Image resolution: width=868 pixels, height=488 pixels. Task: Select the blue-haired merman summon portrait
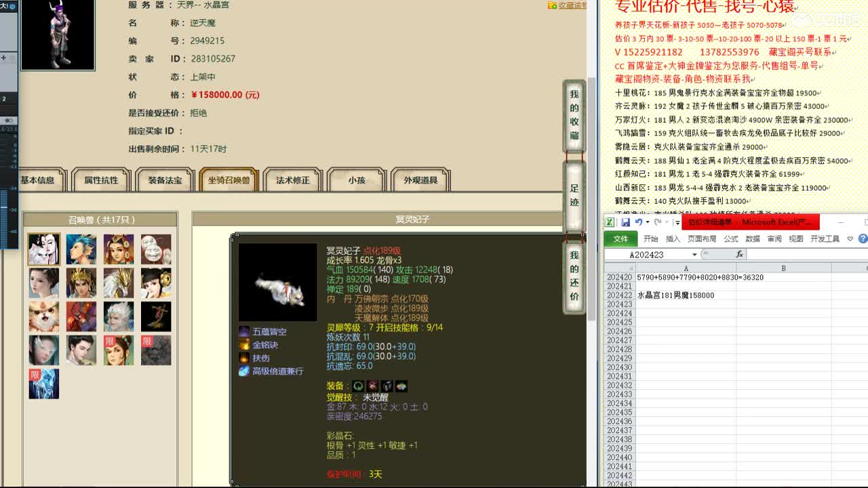pos(81,249)
